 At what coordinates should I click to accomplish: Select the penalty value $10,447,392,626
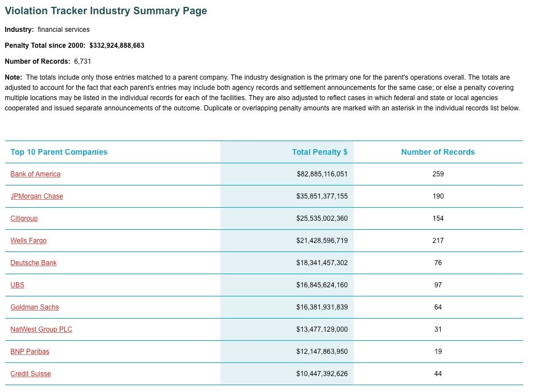(322, 374)
